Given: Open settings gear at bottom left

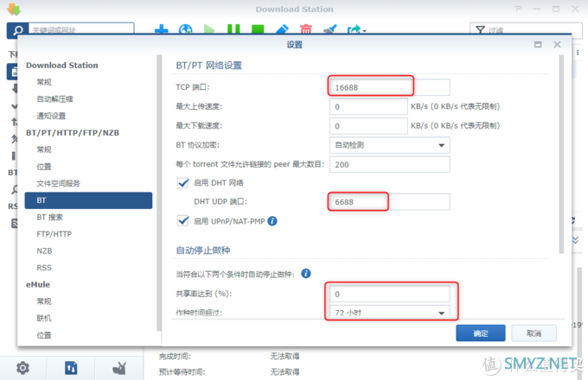Looking at the screenshot, I should [x=22, y=368].
